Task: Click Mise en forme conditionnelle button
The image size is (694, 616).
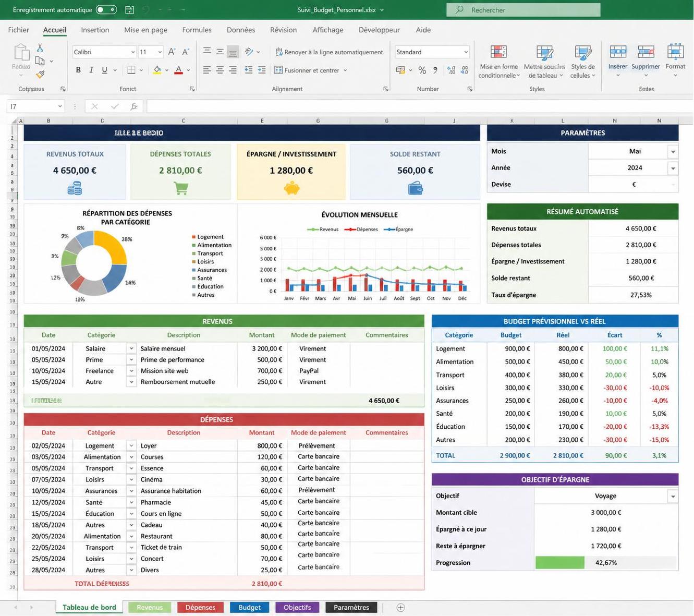Action: [x=499, y=62]
